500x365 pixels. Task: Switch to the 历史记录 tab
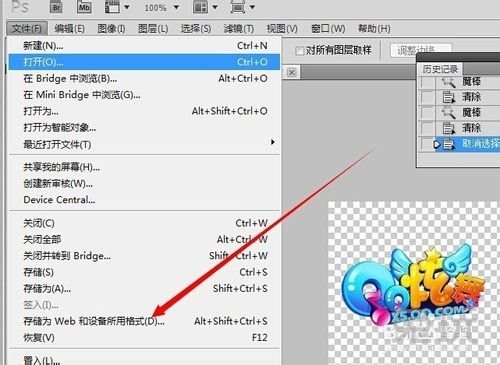[440, 69]
